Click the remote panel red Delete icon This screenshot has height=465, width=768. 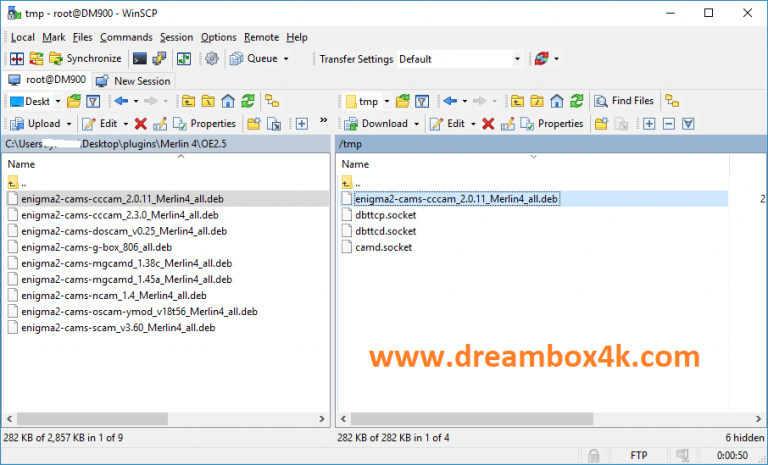point(488,124)
